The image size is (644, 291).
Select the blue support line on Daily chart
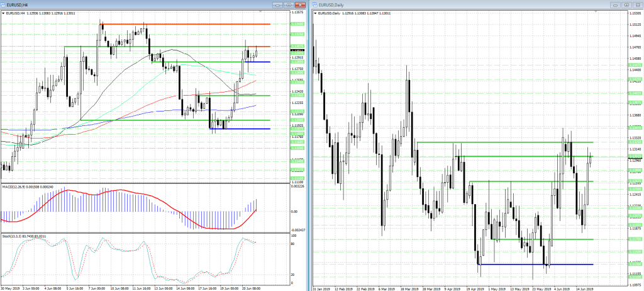(x=536, y=265)
